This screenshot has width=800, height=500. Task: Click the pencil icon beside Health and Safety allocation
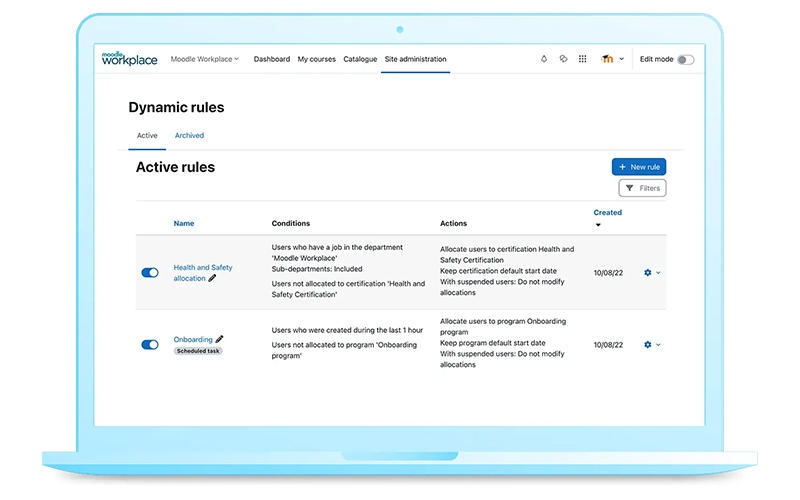[212, 278]
